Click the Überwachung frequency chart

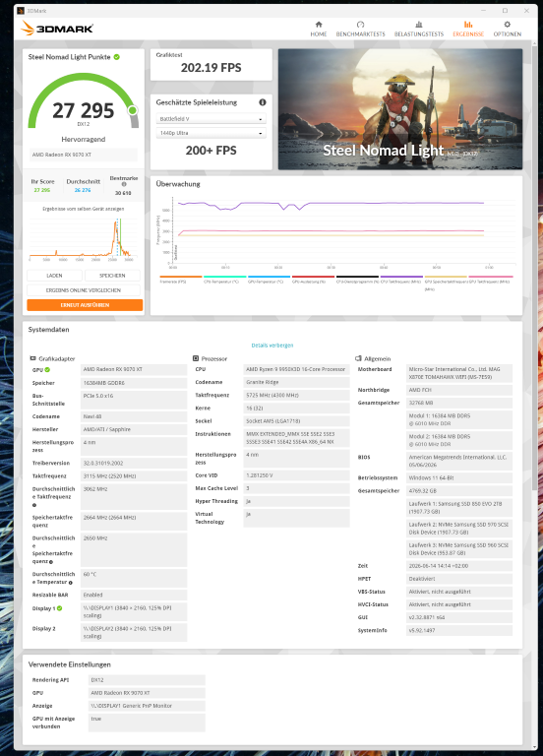point(334,231)
